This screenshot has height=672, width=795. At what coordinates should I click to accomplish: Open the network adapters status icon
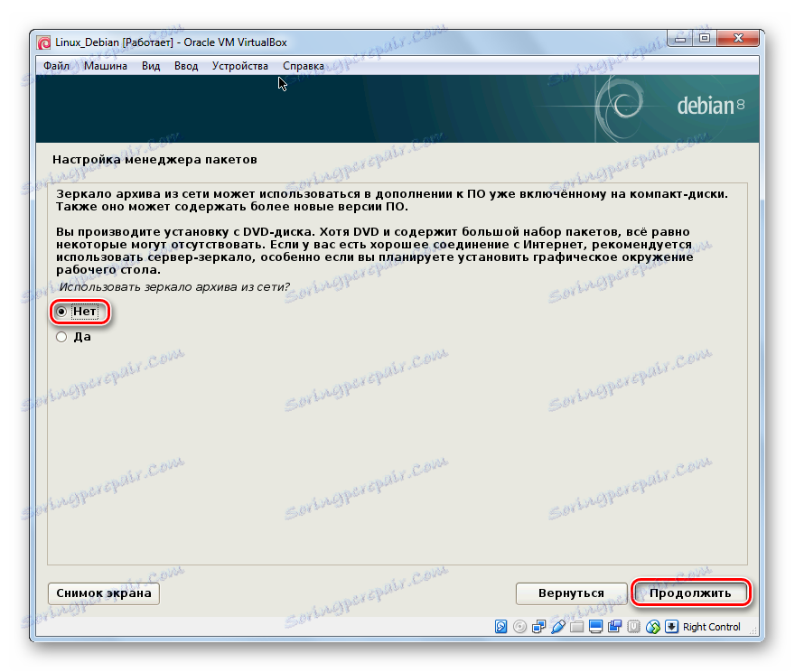(x=539, y=627)
